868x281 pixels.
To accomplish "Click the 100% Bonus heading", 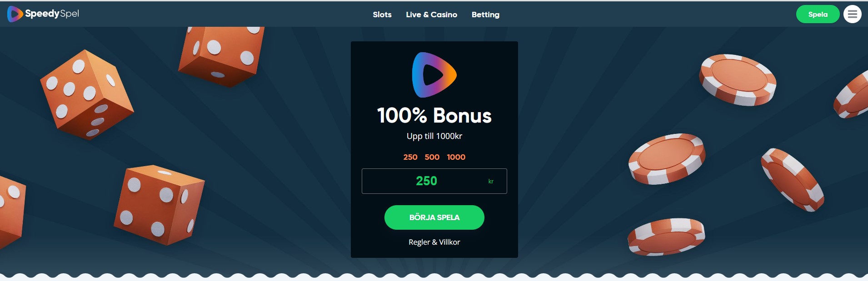I will pos(434,115).
